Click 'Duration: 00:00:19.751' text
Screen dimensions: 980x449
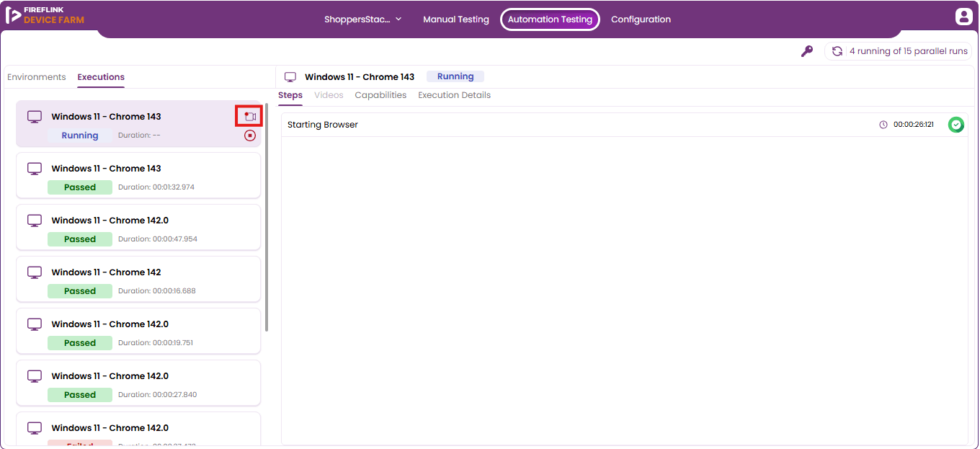click(156, 343)
